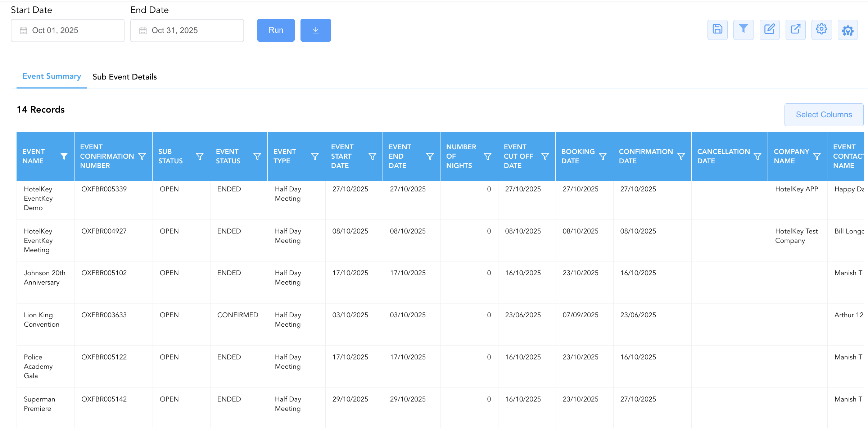Click the Johnson 20th Anniversary event name
Image resolution: width=868 pixels, height=431 pixels.
click(45, 277)
